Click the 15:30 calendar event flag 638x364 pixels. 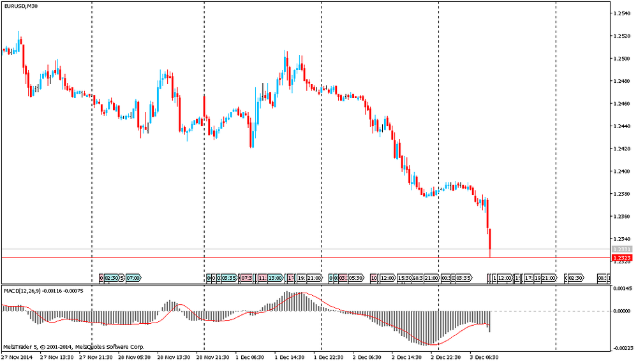(404, 278)
